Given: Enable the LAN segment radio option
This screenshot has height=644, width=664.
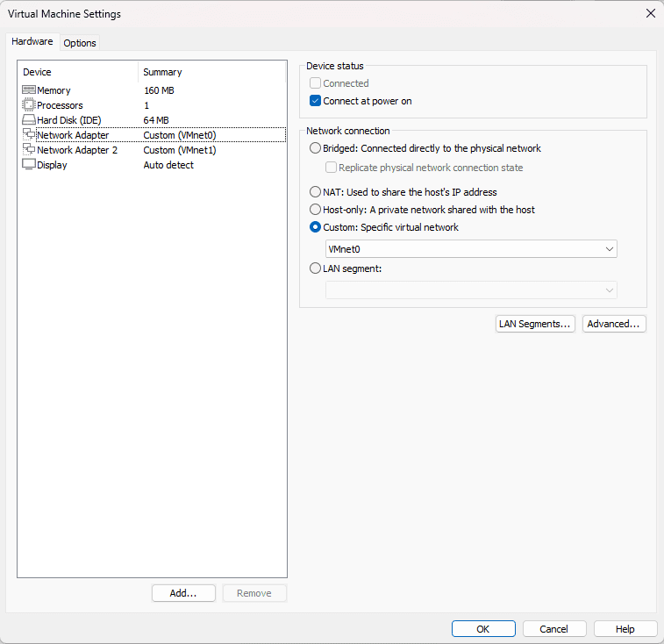Looking at the screenshot, I should [316, 269].
